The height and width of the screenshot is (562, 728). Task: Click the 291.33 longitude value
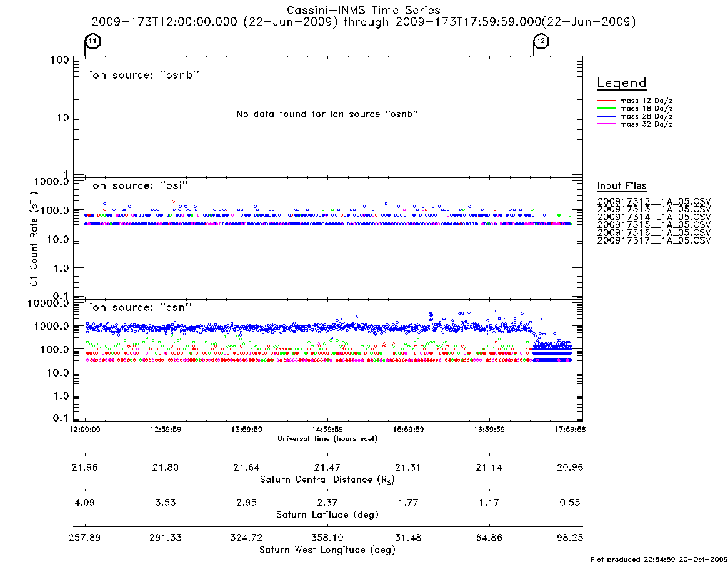point(166,538)
